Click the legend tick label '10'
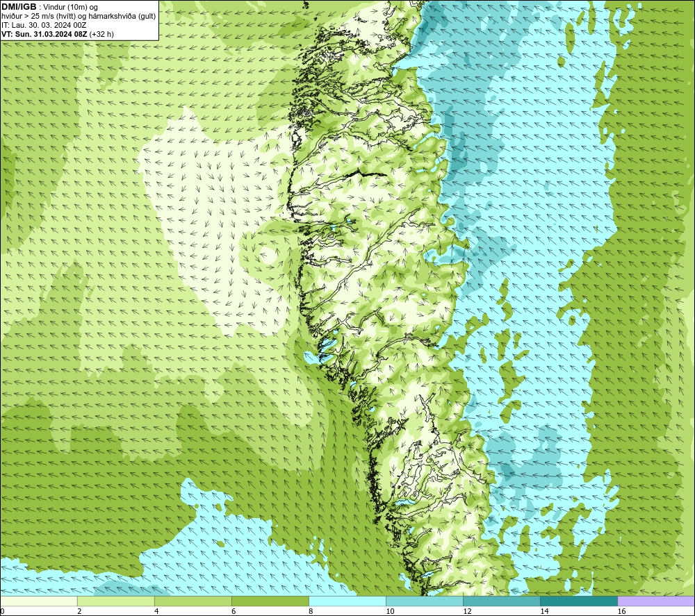The image size is (695, 616). click(x=390, y=611)
